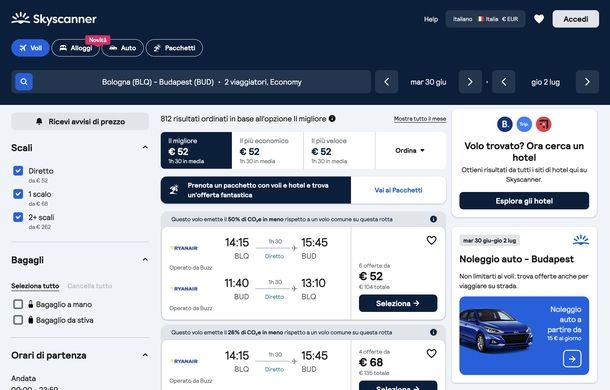Click Esplora gli hotel button

click(x=524, y=201)
